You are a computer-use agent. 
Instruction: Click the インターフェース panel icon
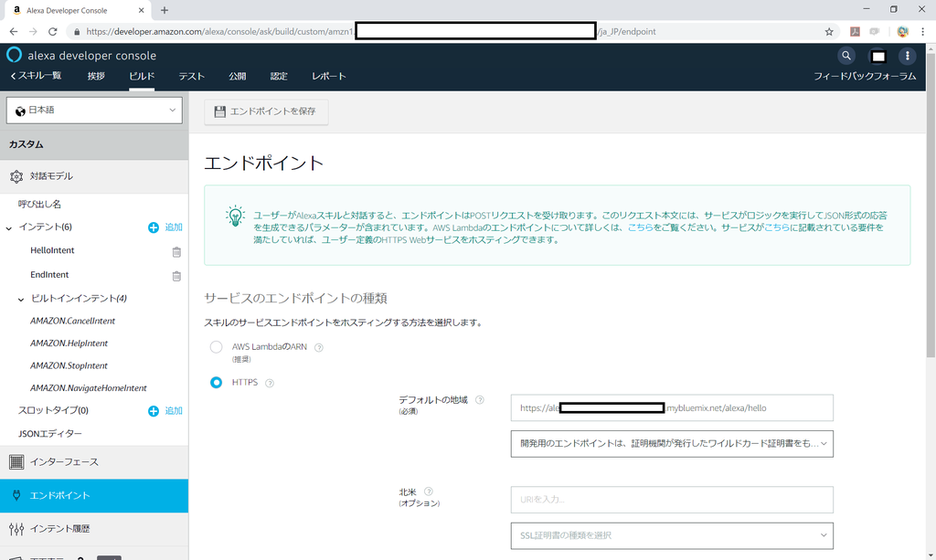coord(16,461)
